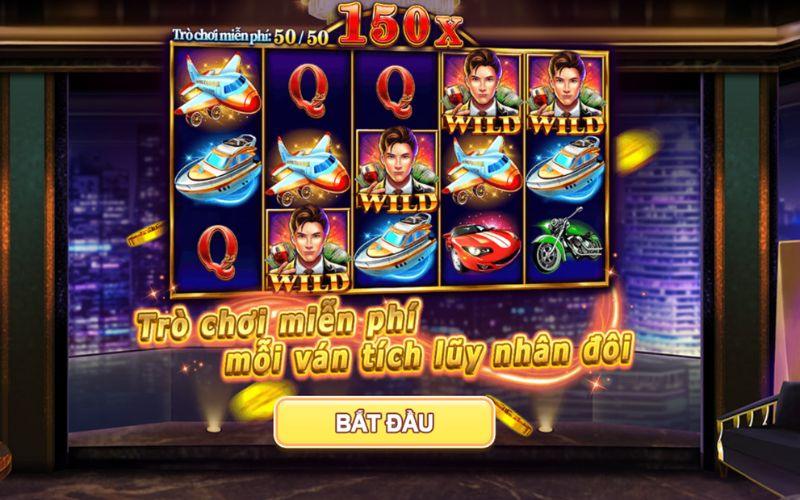800x500 pixels.
Task: Click the flying gold coin at right
Action: (x=637, y=151)
